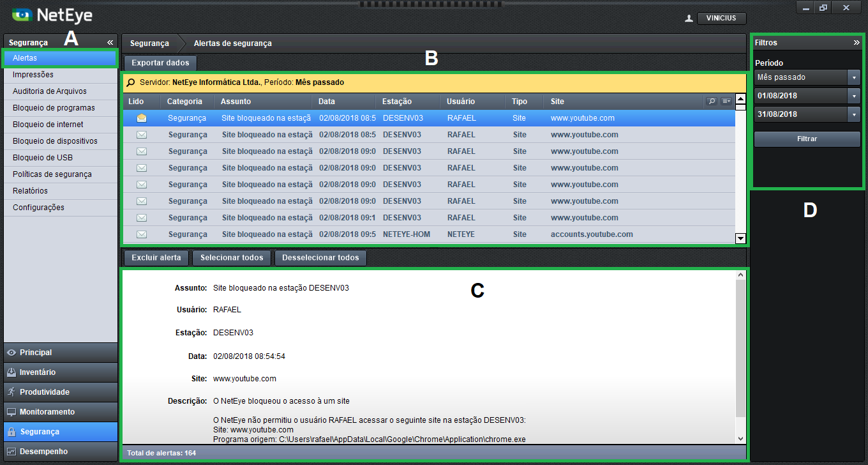Image resolution: width=868 pixels, height=465 pixels.
Task: Click the opened envelope icon in first row
Action: tap(142, 118)
